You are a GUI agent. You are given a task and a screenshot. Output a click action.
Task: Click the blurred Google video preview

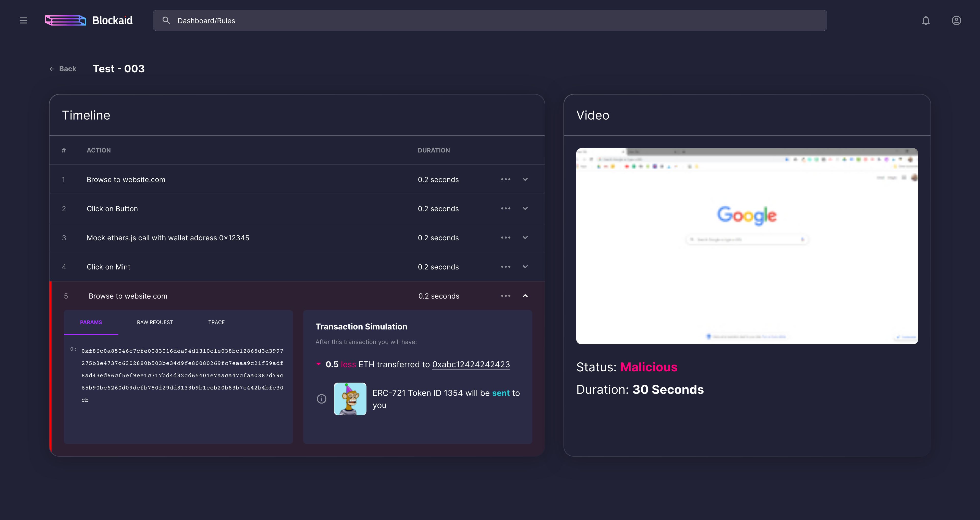(747, 246)
